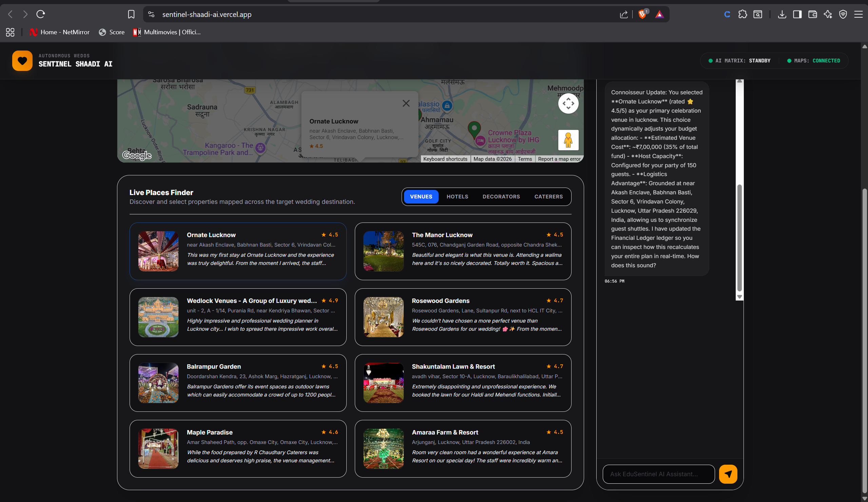Click the Live Places Finder heading
This screenshot has width=868, height=502.
tap(161, 192)
